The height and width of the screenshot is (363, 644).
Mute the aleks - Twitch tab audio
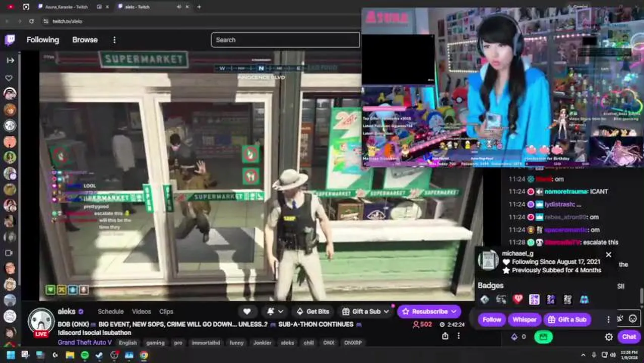click(179, 7)
